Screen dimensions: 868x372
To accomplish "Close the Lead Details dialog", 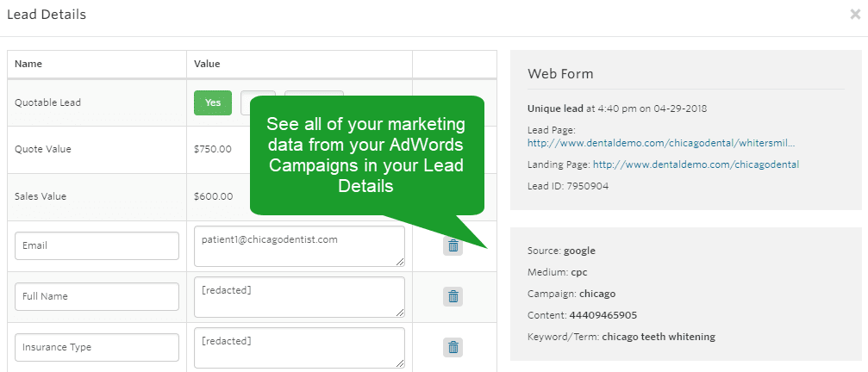I will pos(855,15).
